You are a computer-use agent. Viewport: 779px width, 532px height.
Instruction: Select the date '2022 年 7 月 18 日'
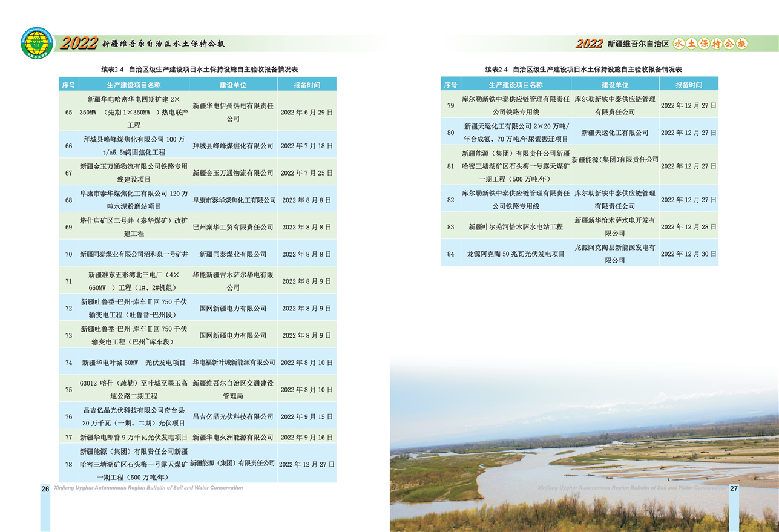[307, 146]
